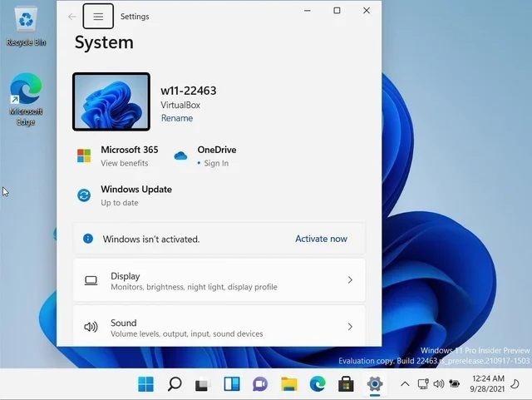Click the Rename link for w11-22463
The height and width of the screenshot is (400, 532).
176,118
